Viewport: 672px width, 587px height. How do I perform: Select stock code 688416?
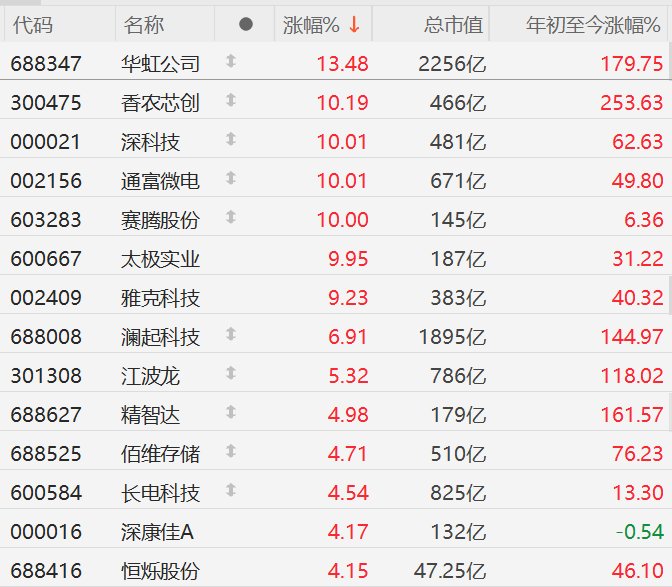pyautogui.click(x=46, y=571)
